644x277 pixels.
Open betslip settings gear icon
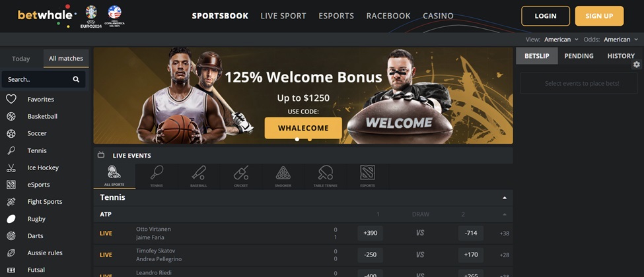pos(637,65)
